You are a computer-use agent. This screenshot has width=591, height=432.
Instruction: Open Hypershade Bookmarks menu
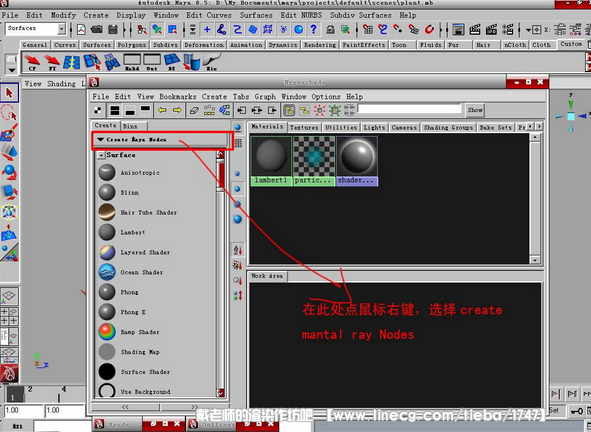[178, 97]
